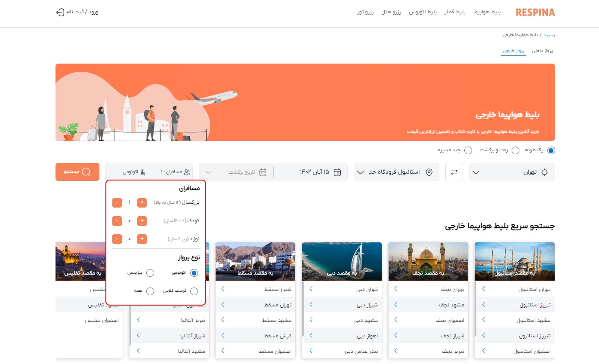Click the chevron next to شیراز مسقط

222,289
